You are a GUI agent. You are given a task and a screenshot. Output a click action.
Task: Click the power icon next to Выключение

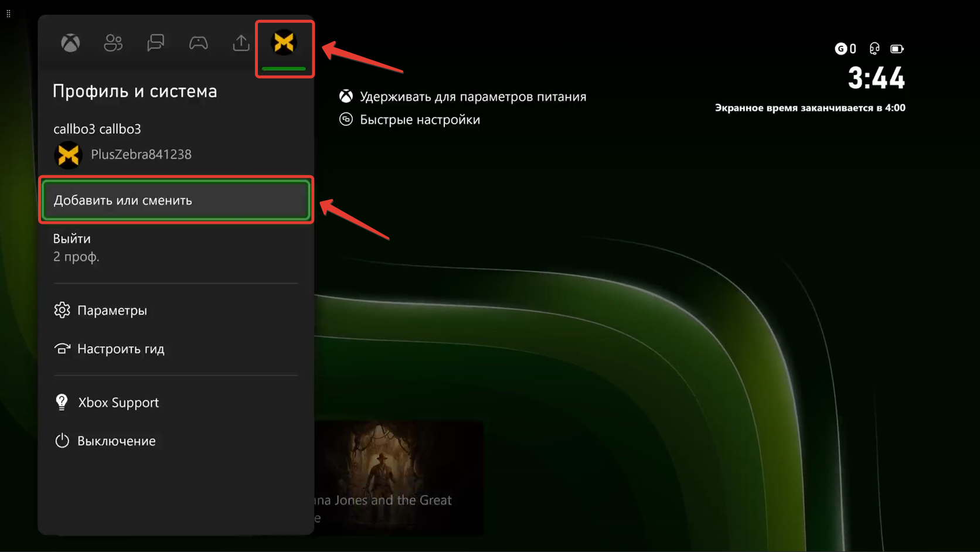(x=62, y=441)
